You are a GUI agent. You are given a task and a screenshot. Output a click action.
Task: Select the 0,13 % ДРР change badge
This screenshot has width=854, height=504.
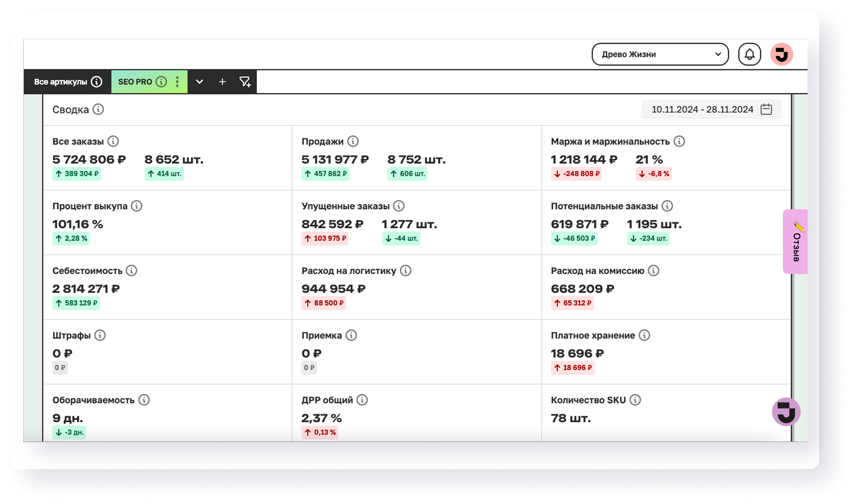tap(320, 432)
